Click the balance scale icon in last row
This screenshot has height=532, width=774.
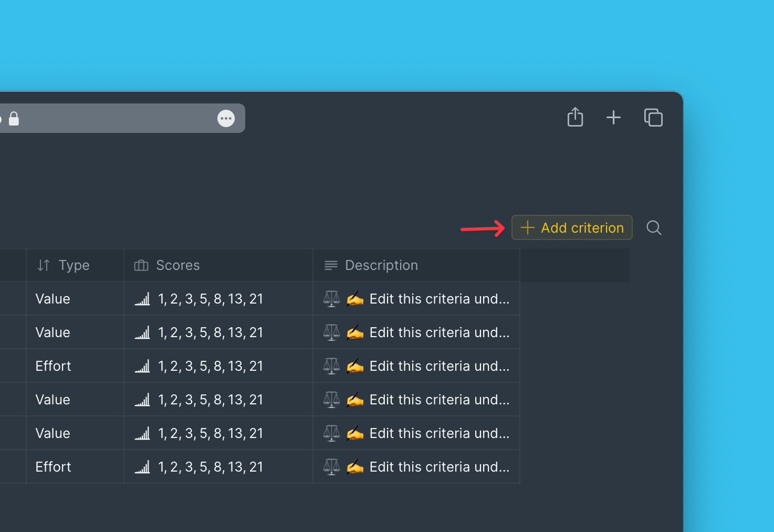331,467
